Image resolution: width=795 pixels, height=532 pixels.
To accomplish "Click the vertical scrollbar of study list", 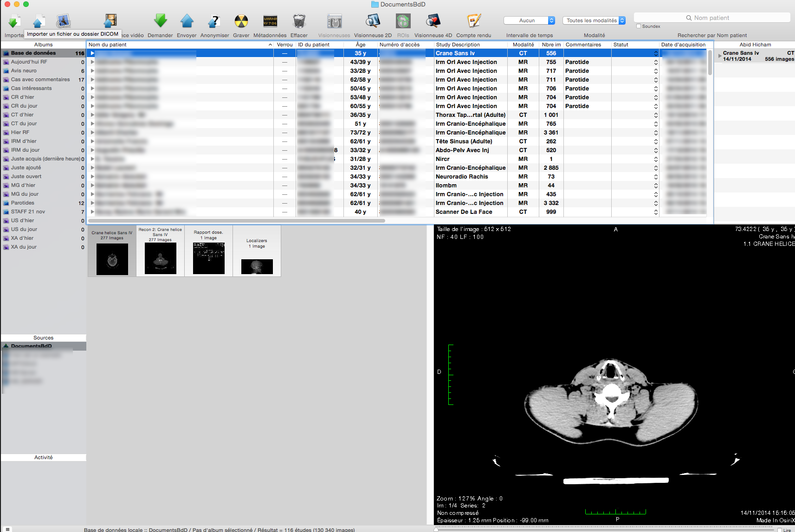I will pyautogui.click(x=710, y=63).
